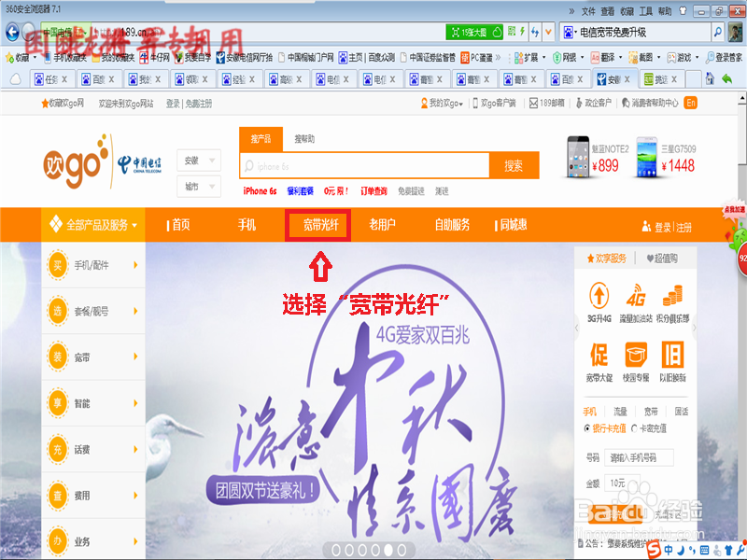Click the orange 搜索 button
747x560 pixels.
click(514, 166)
